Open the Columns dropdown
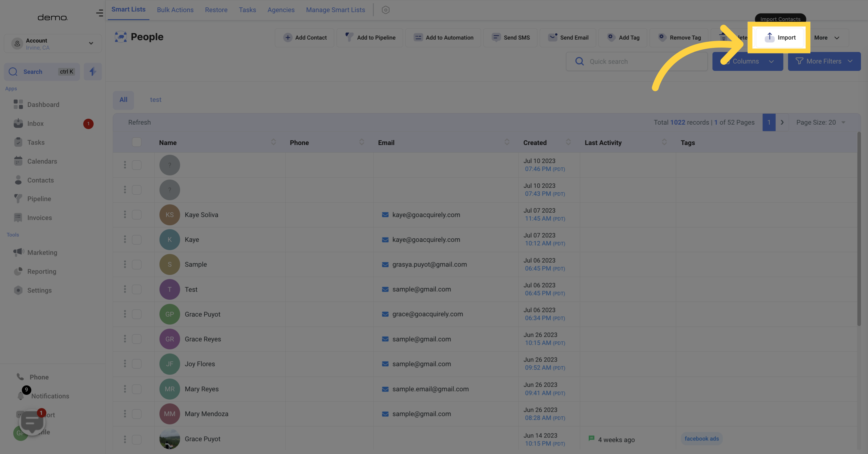868x454 pixels. click(x=748, y=61)
